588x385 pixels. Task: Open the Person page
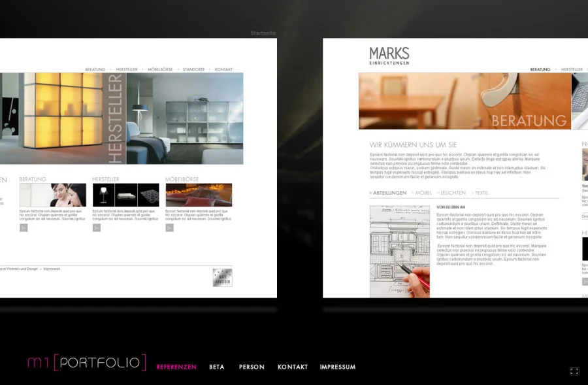252,367
